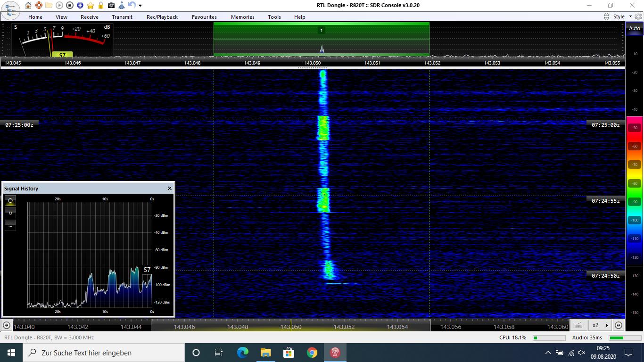The image size is (644, 362).
Task: Select receiver 1 label in the spectrum
Action: point(322,30)
